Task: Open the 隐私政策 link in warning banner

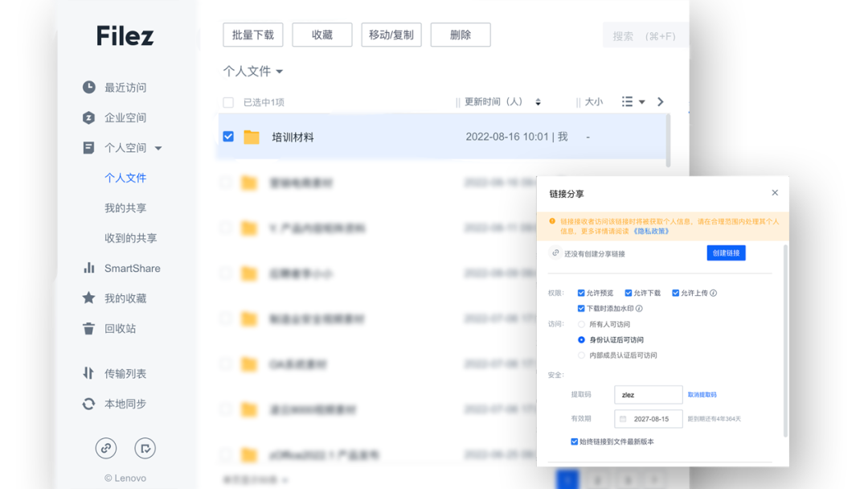Action: [652, 232]
